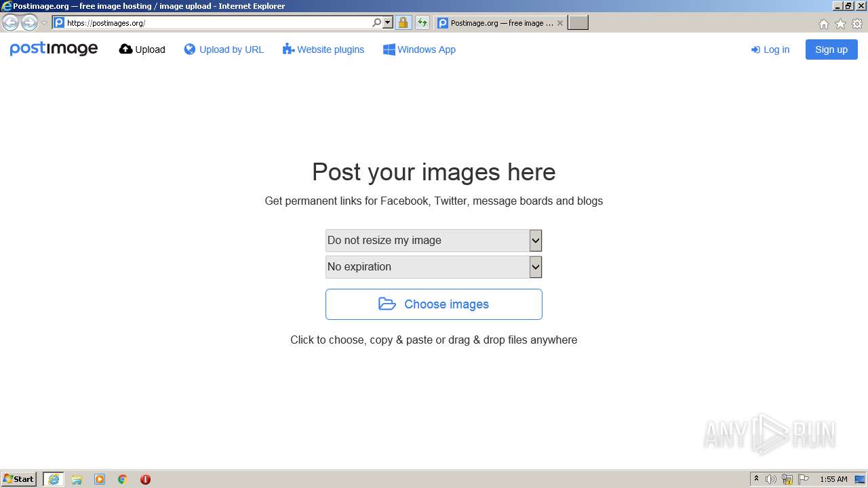Expand the 'No expiration' dropdown
This screenshot has width=868, height=488.
(x=434, y=266)
